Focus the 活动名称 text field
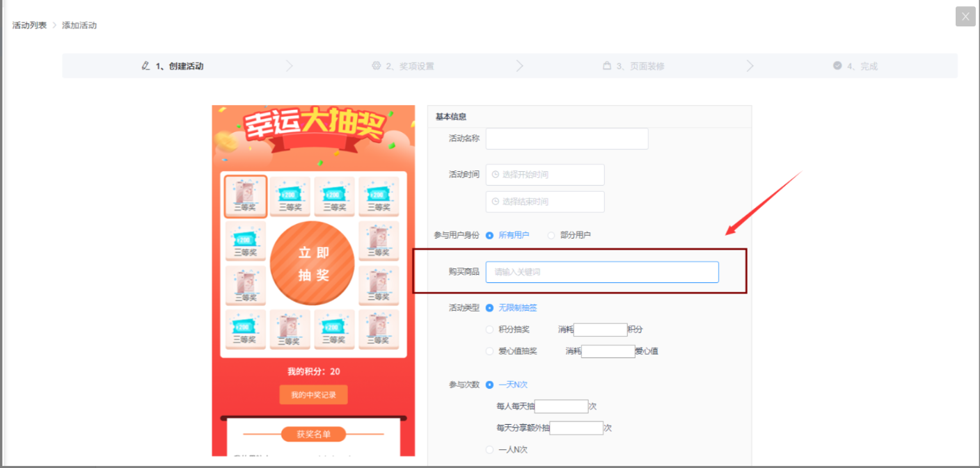This screenshot has height=468, width=980. 567,138
